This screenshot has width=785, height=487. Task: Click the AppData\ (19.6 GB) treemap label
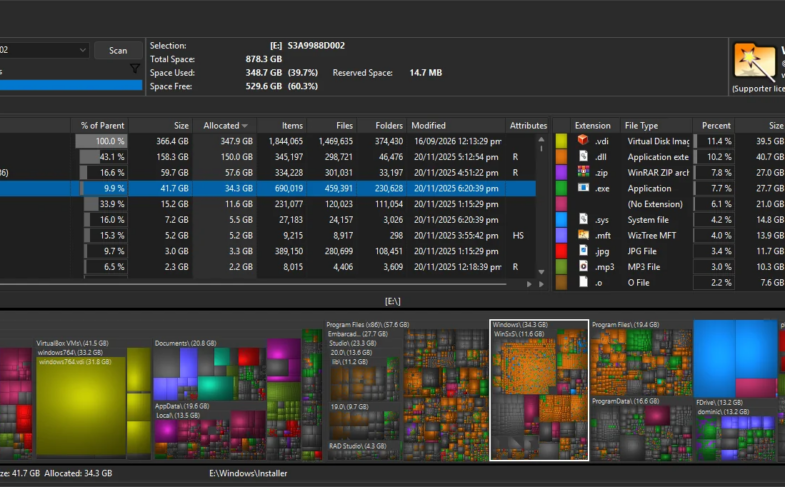coord(182,406)
